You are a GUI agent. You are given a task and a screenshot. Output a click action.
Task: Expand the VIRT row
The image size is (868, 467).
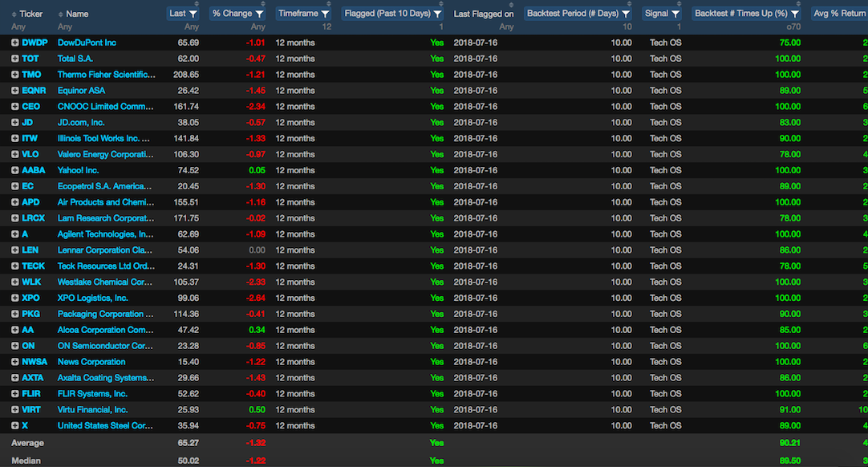point(15,410)
